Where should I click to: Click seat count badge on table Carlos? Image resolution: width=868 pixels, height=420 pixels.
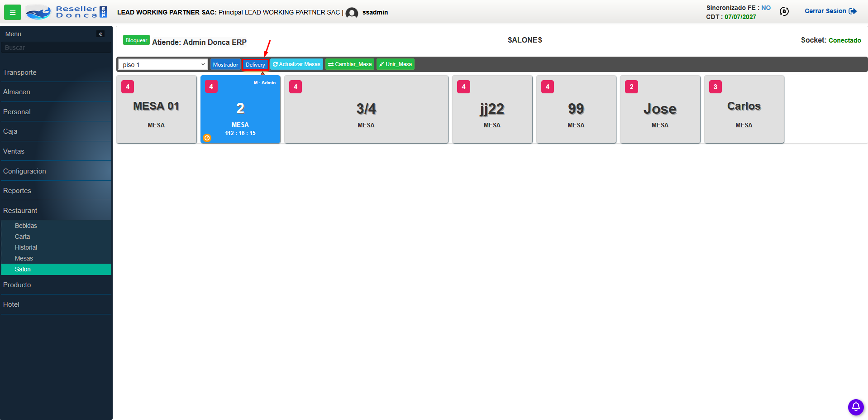tap(715, 87)
